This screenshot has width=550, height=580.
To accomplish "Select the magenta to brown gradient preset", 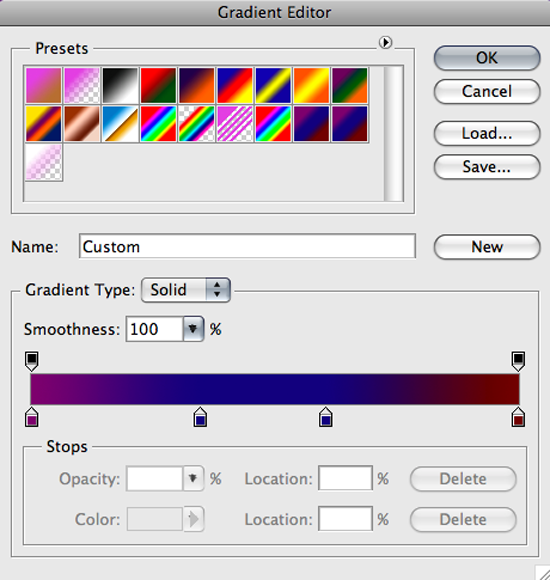I will click(x=44, y=85).
